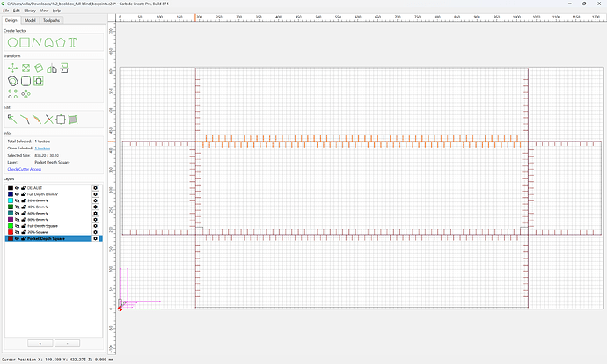Select the 40% 6mm V layer name
Viewport: 607px width, 364px height.
click(x=38, y=207)
